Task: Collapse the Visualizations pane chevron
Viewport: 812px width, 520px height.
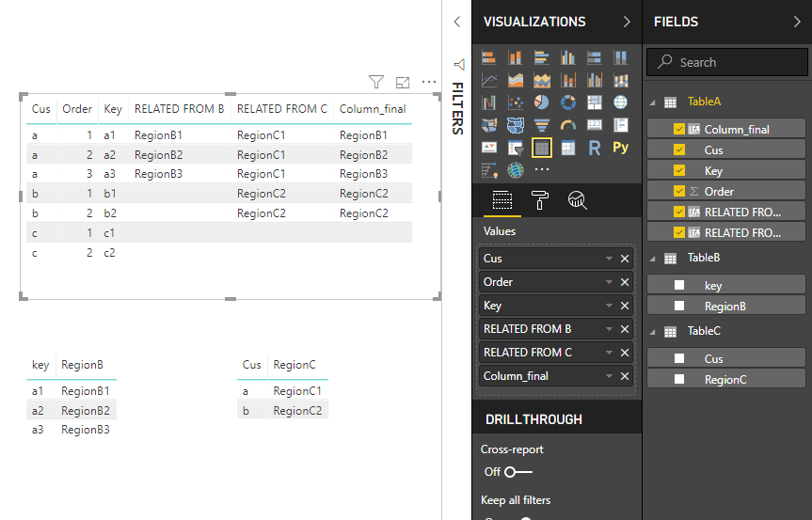Action: coord(627,22)
